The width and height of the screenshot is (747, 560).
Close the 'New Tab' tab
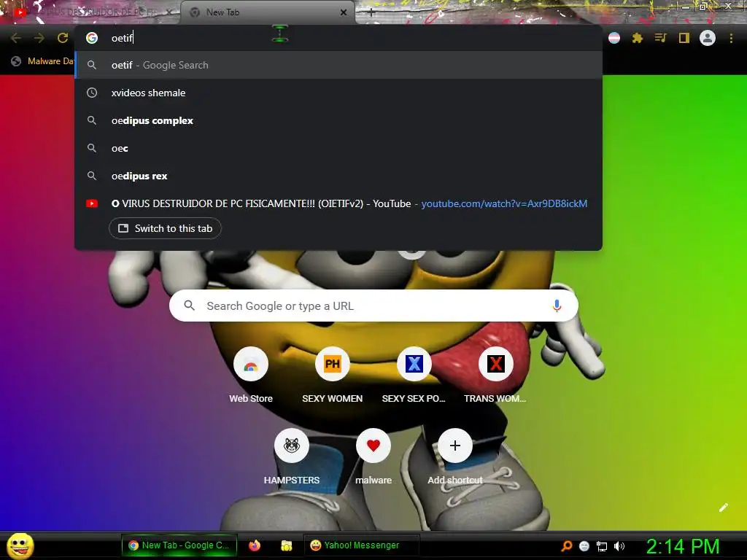tap(344, 12)
